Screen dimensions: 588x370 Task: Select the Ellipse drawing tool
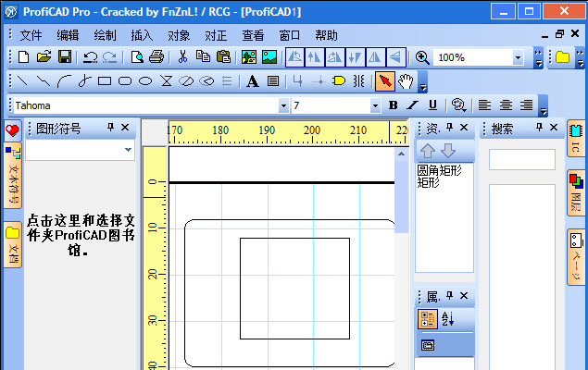click(x=145, y=81)
